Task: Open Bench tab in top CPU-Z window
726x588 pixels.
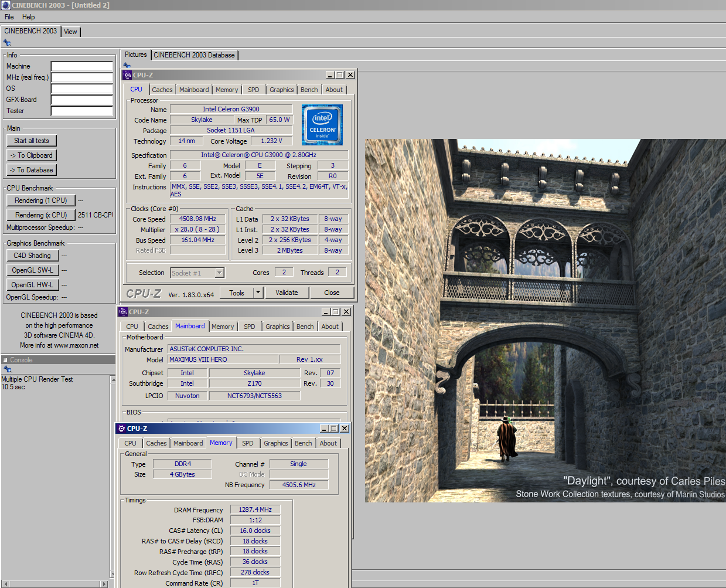Action: point(309,90)
